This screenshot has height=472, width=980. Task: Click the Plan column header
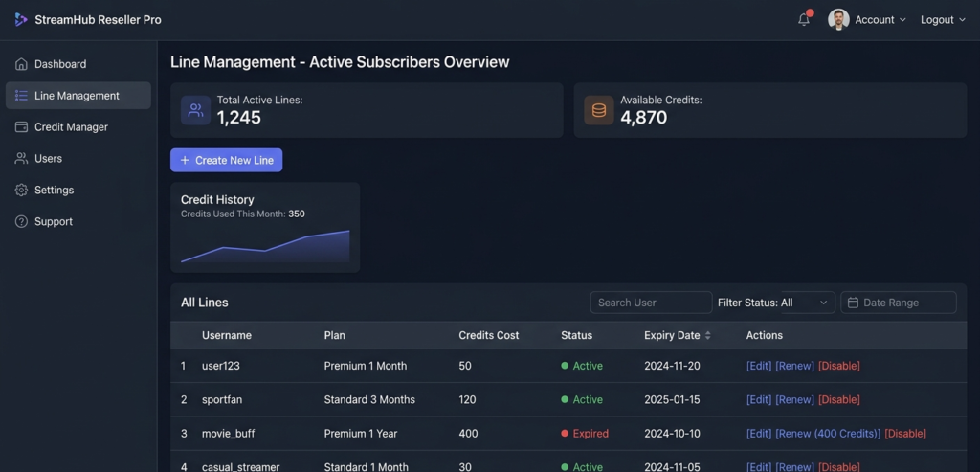334,335
